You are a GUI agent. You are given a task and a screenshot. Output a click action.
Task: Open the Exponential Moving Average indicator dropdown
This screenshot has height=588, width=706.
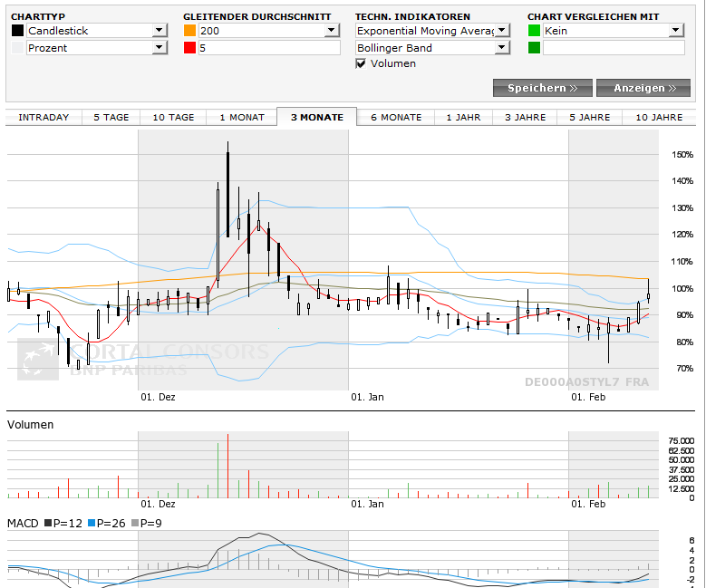432,31
